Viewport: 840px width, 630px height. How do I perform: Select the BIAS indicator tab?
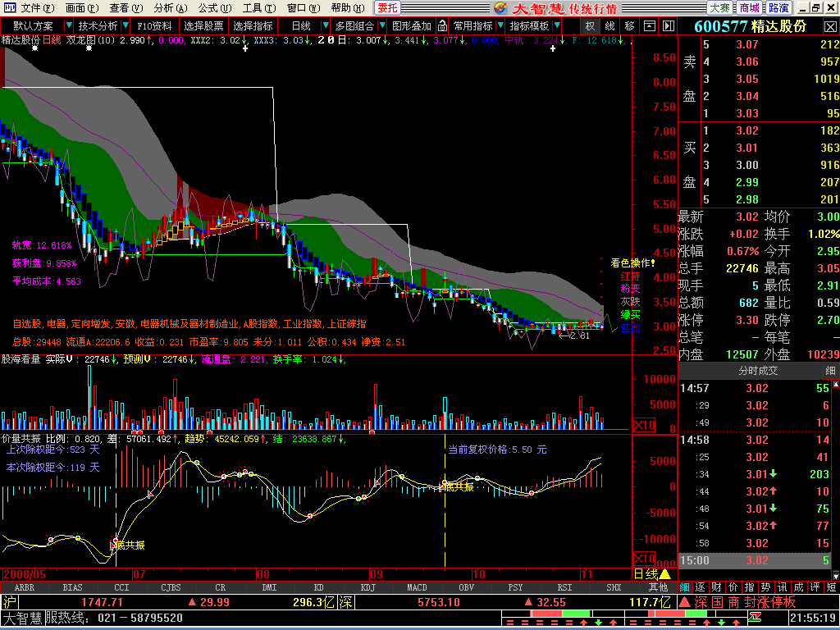click(73, 587)
